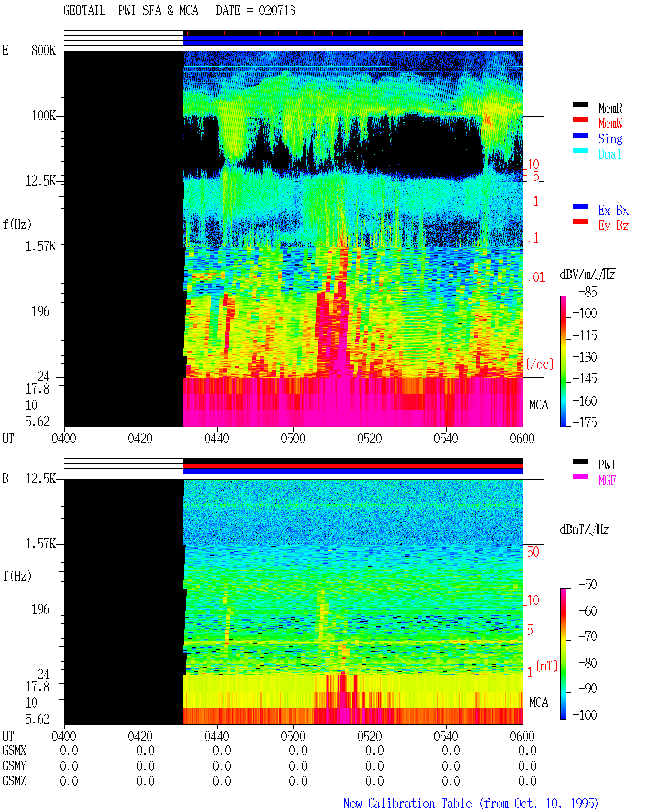Screen dimensions: 652x812
Task: Click the Sing legend label
Action: pos(610,139)
